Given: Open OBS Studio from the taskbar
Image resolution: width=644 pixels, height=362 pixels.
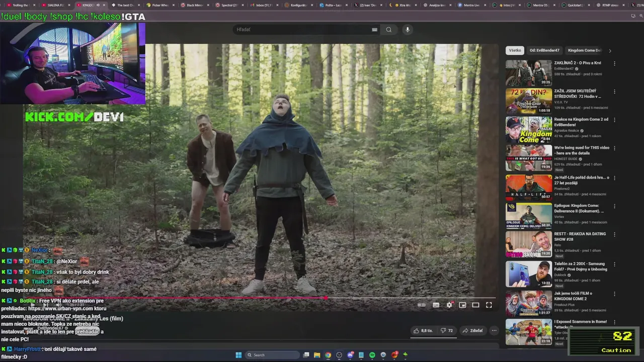Looking at the screenshot, I should coord(339,355).
